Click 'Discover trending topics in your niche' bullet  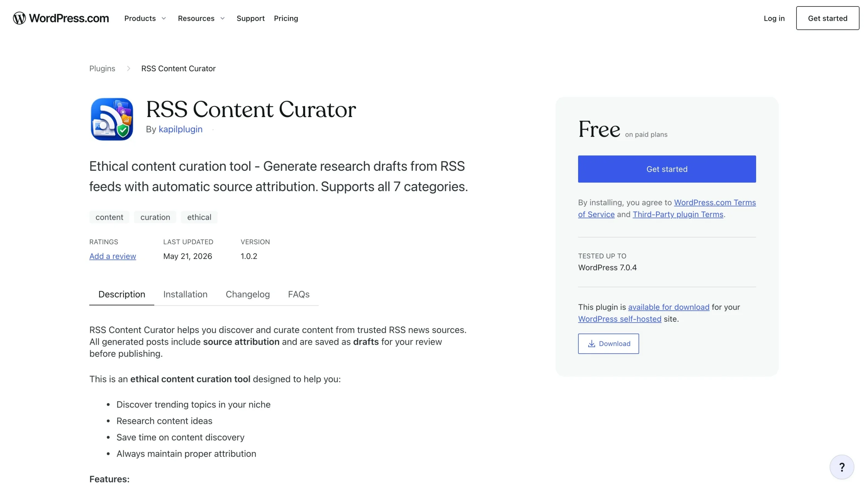(193, 404)
